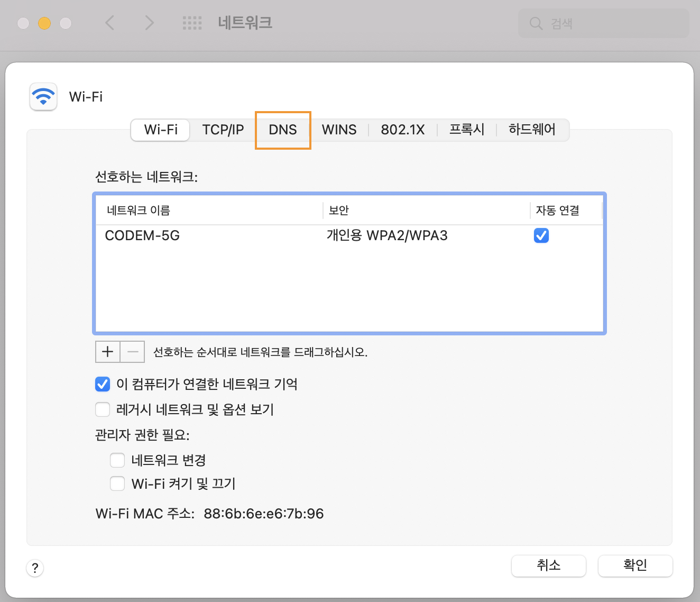The width and height of the screenshot is (700, 602).
Task: Click the Wi-Fi icon in dialog header
Action: (43, 97)
